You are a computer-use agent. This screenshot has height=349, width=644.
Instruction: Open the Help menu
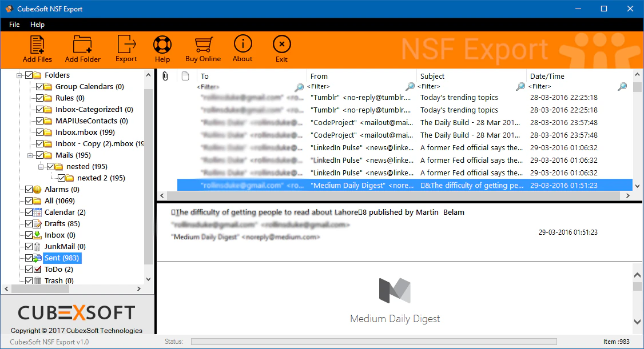pyautogui.click(x=38, y=25)
